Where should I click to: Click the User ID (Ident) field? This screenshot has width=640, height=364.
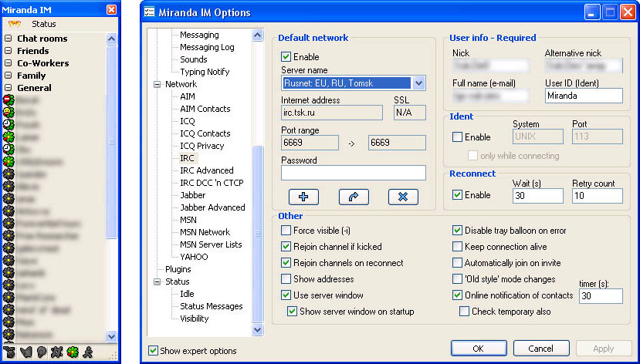click(x=584, y=96)
